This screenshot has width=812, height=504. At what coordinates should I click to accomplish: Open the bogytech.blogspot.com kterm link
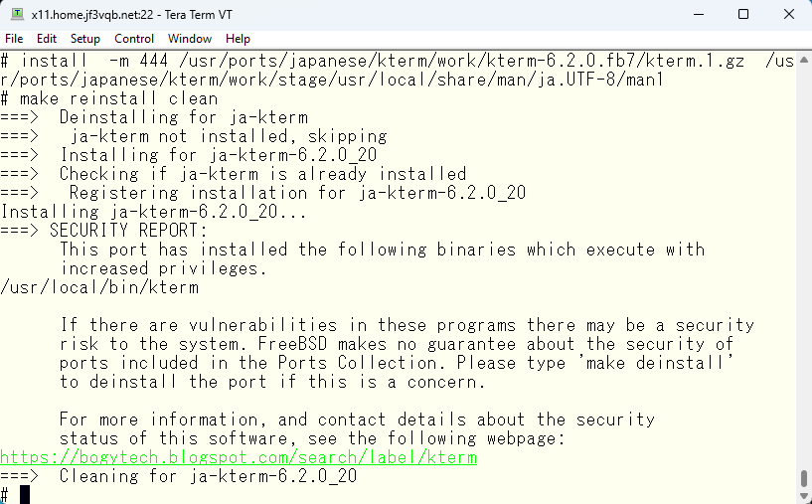[x=239, y=457]
